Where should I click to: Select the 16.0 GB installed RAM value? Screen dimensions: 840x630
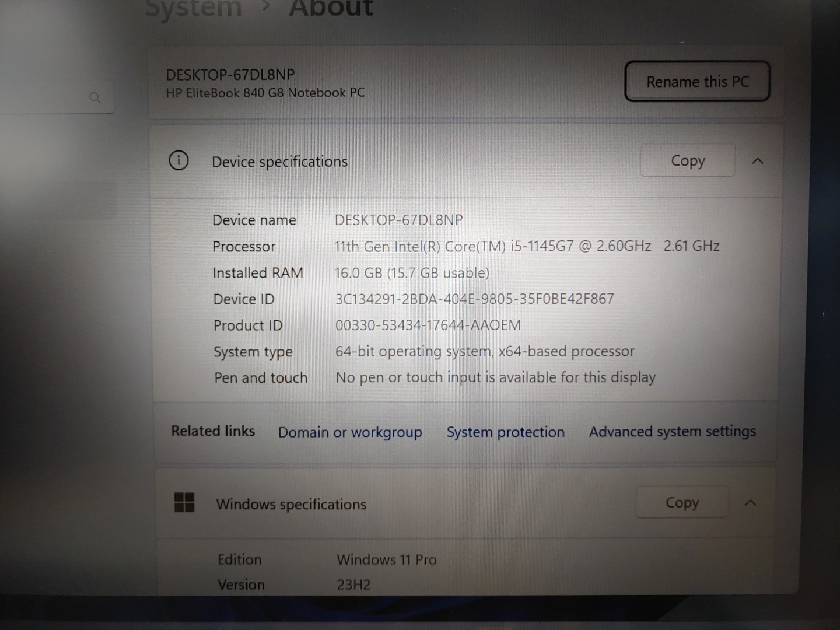[x=412, y=273]
